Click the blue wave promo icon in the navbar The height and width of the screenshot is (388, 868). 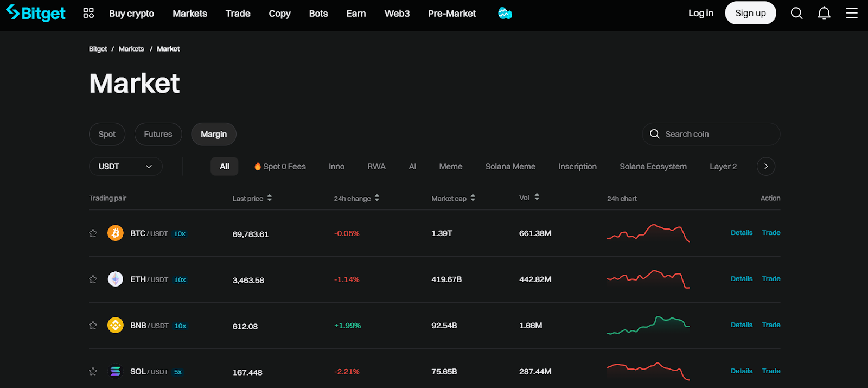click(x=505, y=13)
